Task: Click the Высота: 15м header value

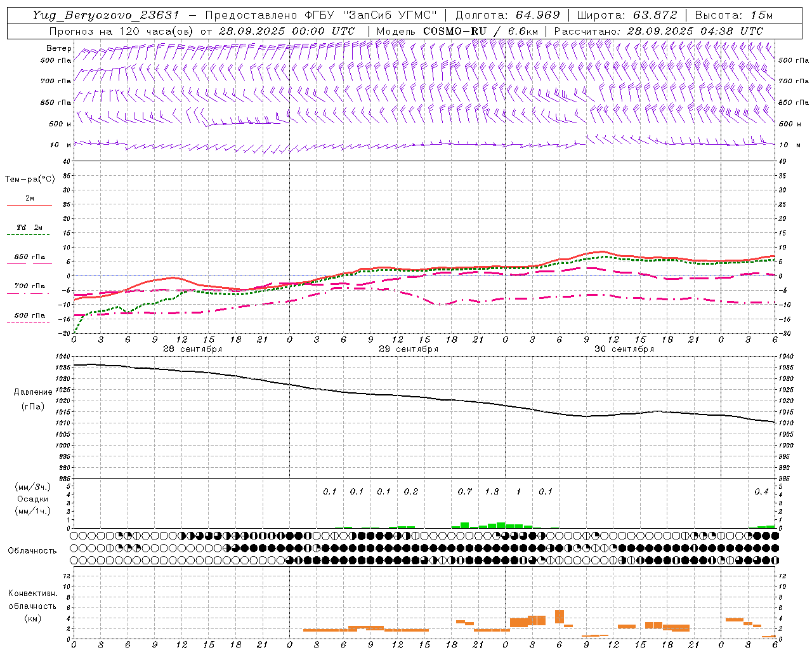Action: point(734,15)
